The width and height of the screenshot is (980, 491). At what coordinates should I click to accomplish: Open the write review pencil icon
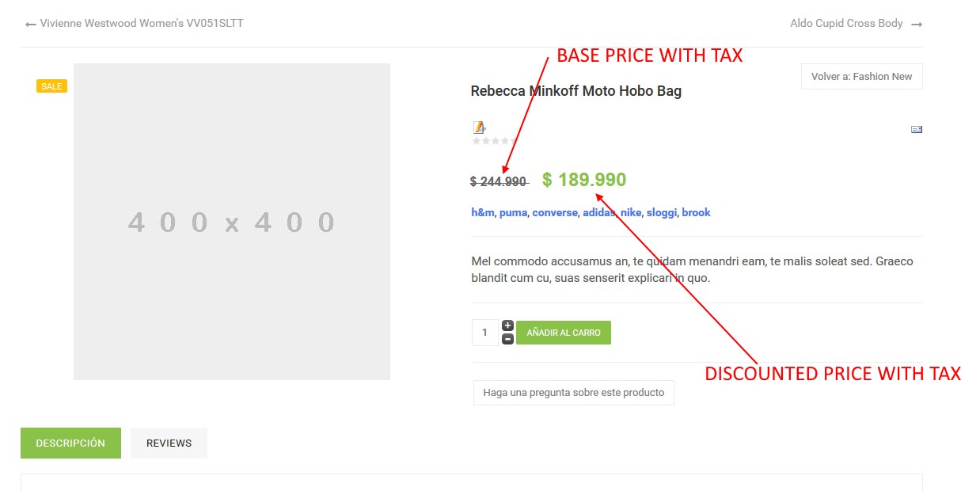click(478, 127)
